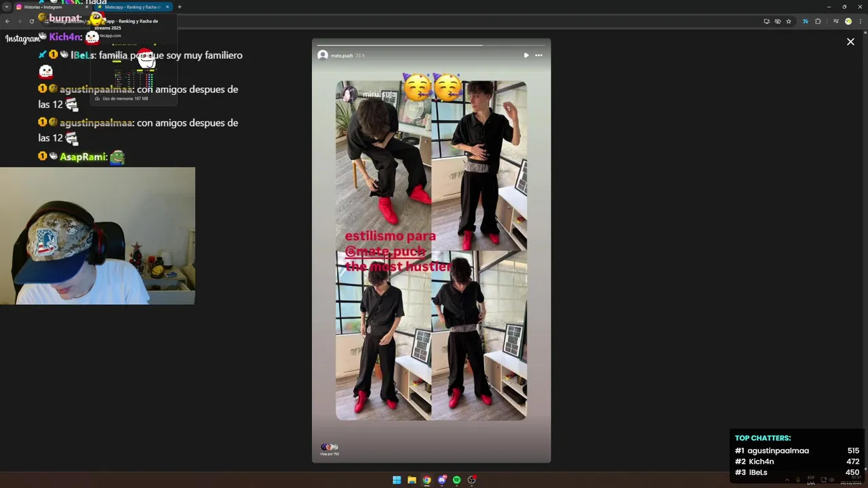Image resolution: width=868 pixels, height=488 pixels.
Task: Open mate.puch profile from story header
Action: [x=342, y=56]
